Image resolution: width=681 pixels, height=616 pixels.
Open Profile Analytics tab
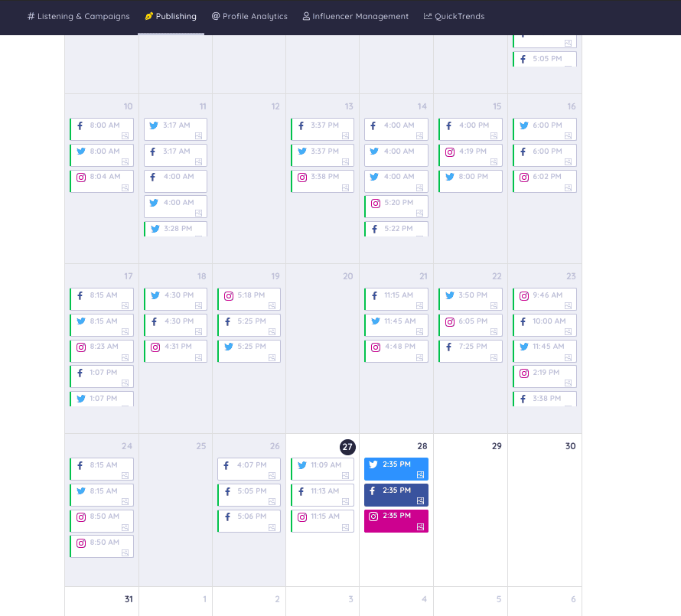(249, 17)
